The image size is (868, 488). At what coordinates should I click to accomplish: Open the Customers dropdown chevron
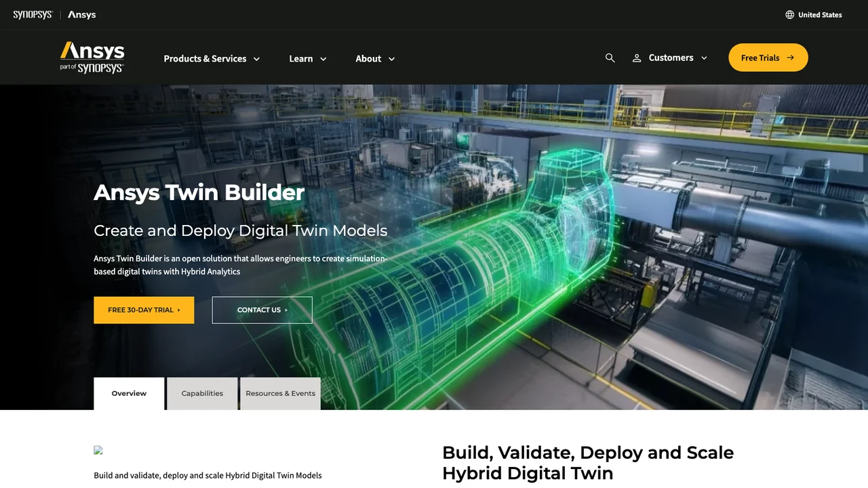(x=704, y=58)
